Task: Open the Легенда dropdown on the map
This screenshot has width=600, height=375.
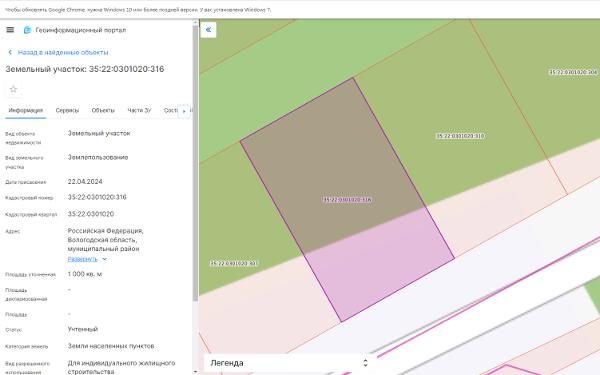Action: point(289,363)
